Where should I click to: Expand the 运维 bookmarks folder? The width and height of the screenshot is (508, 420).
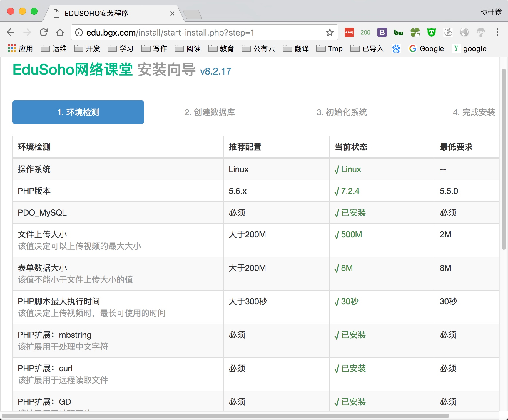pyautogui.click(x=54, y=48)
